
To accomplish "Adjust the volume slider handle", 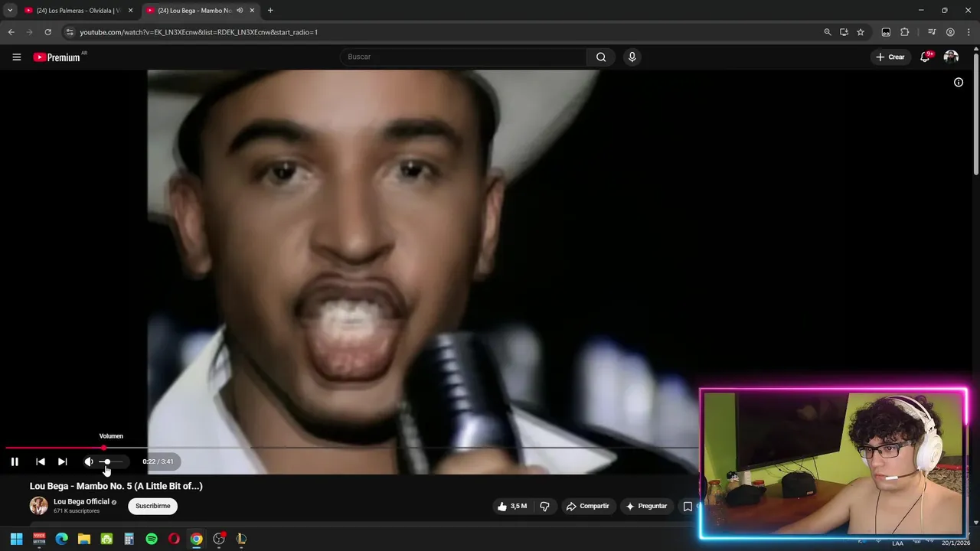I will click(107, 461).
